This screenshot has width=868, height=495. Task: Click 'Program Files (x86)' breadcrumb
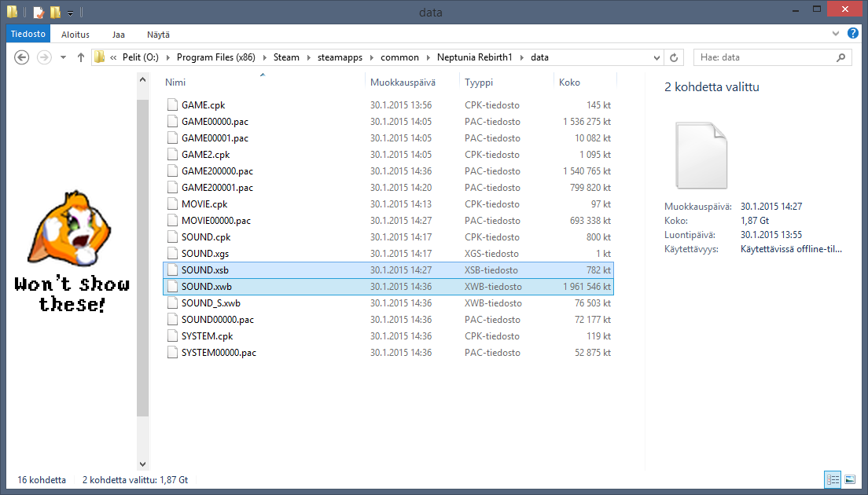pyautogui.click(x=216, y=57)
